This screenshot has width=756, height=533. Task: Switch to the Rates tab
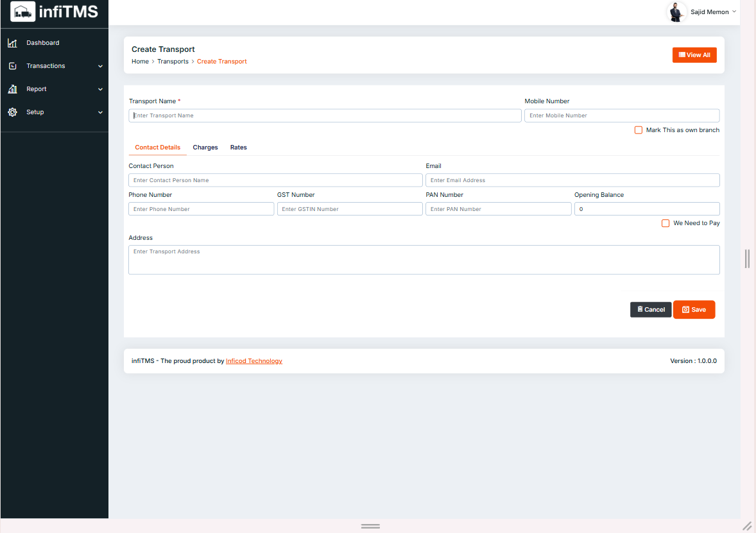pyautogui.click(x=239, y=148)
